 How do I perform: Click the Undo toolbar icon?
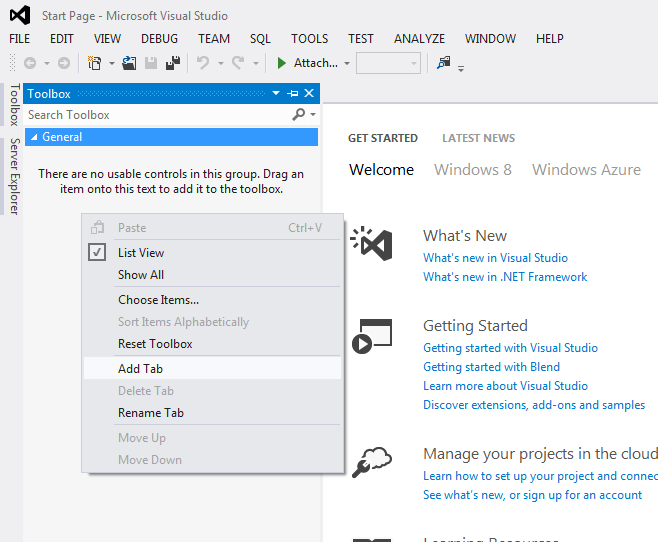(203, 63)
